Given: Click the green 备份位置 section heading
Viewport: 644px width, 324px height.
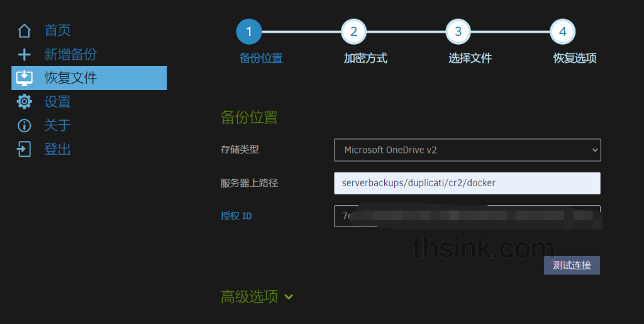Looking at the screenshot, I should pyautogui.click(x=249, y=118).
